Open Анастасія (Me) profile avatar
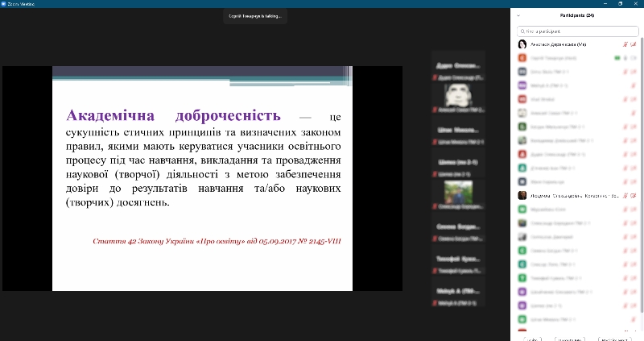This screenshot has height=341, width=644. pos(522,44)
